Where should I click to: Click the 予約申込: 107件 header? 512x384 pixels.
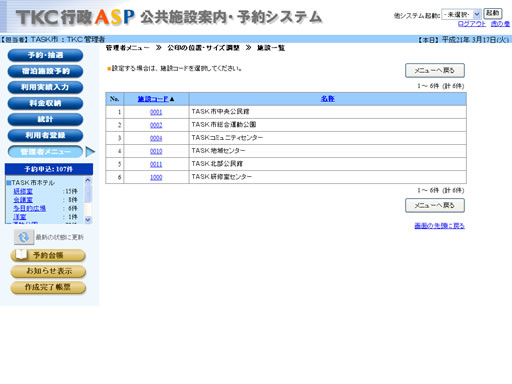[x=49, y=169]
